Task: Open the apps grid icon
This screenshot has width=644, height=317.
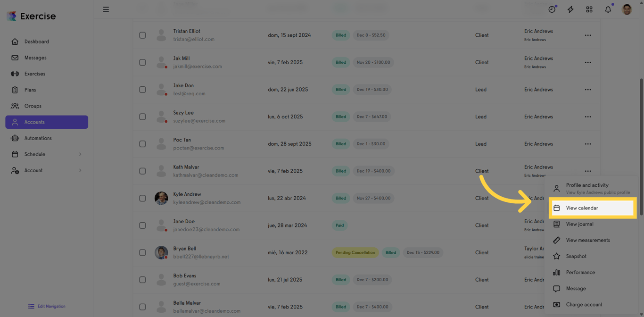Action: point(589,9)
